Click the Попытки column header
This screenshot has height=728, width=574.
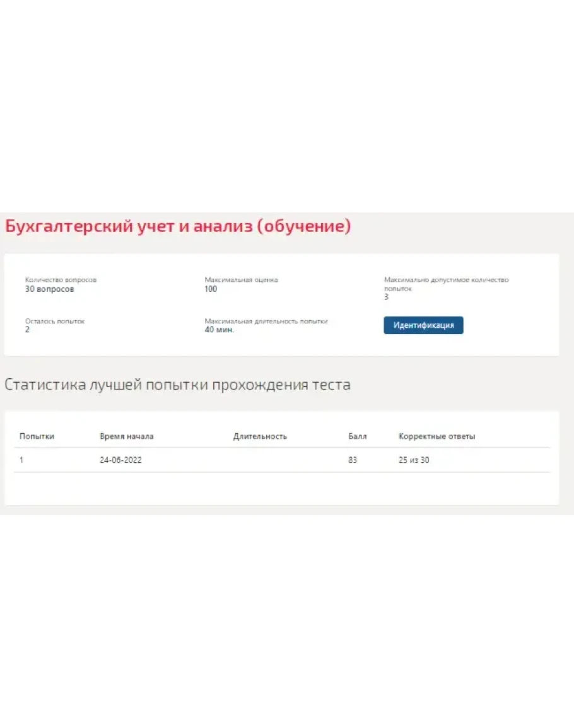[37, 436]
